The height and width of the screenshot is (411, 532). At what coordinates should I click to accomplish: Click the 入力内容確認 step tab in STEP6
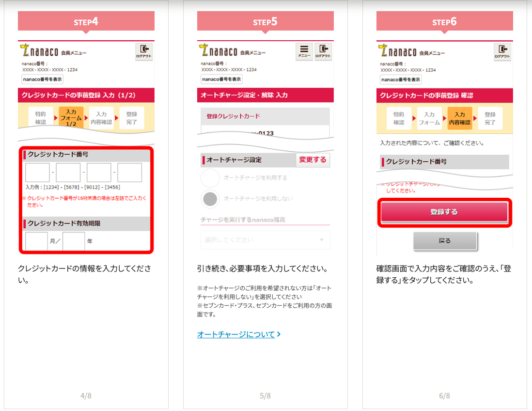pyautogui.click(x=460, y=118)
